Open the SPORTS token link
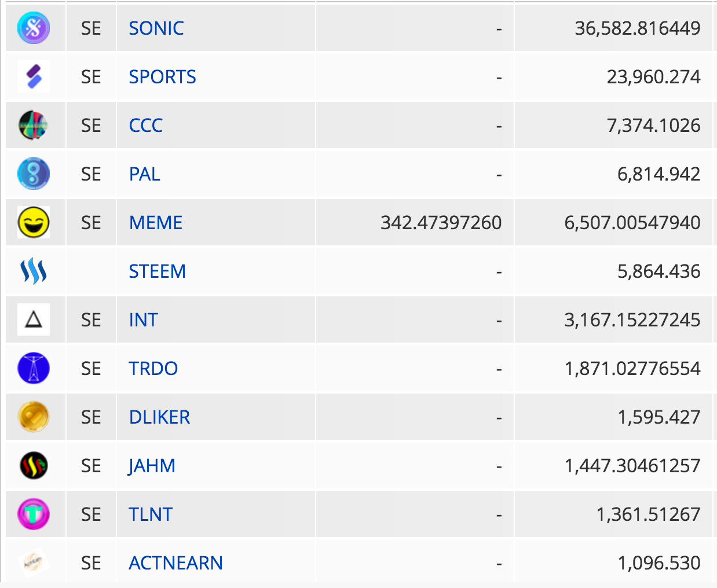Screen dimensions: 717x588 tap(162, 76)
